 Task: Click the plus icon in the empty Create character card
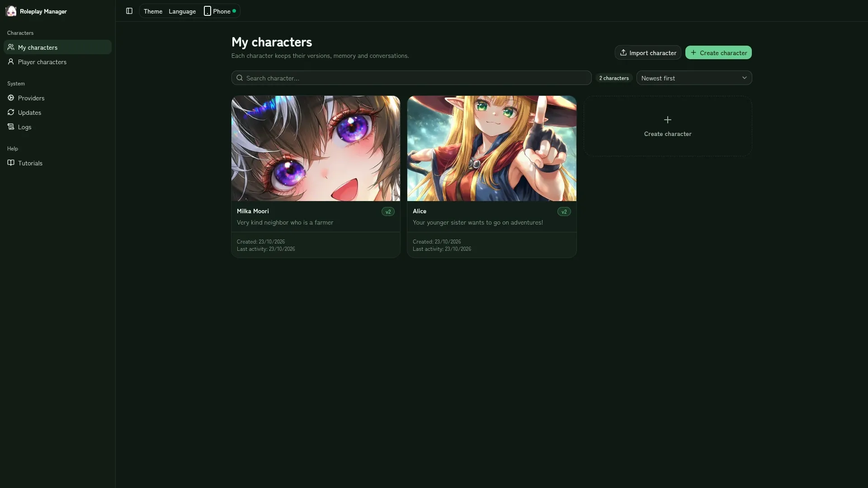[668, 120]
